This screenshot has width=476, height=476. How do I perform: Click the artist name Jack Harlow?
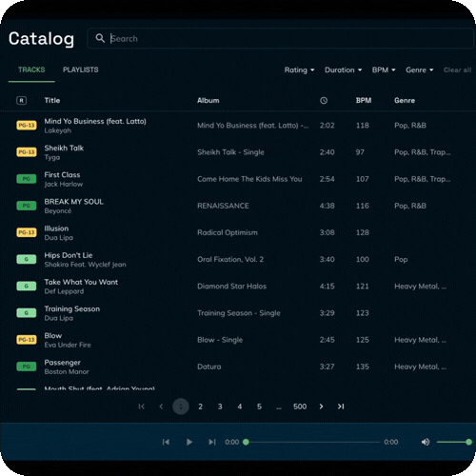(64, 184)
